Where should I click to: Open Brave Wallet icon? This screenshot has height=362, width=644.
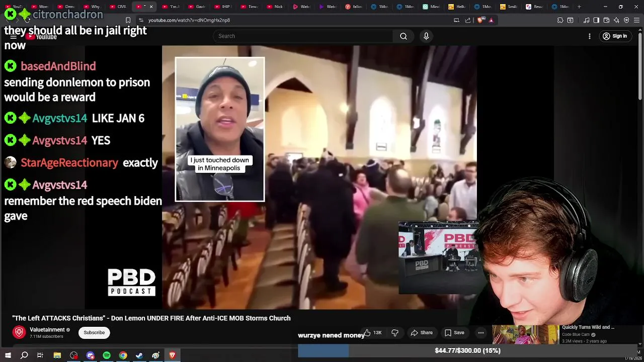606,20
